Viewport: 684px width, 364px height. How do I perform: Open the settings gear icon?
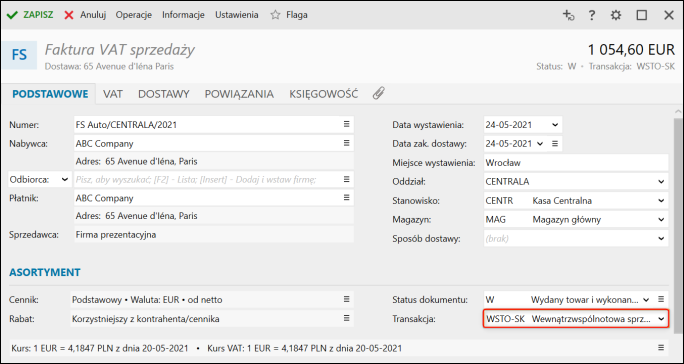pos(616,15)
